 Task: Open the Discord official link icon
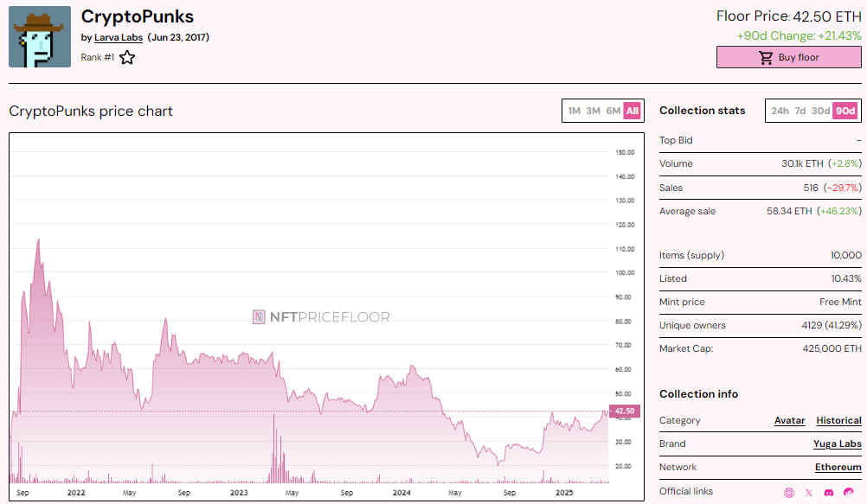click(829, 493)
